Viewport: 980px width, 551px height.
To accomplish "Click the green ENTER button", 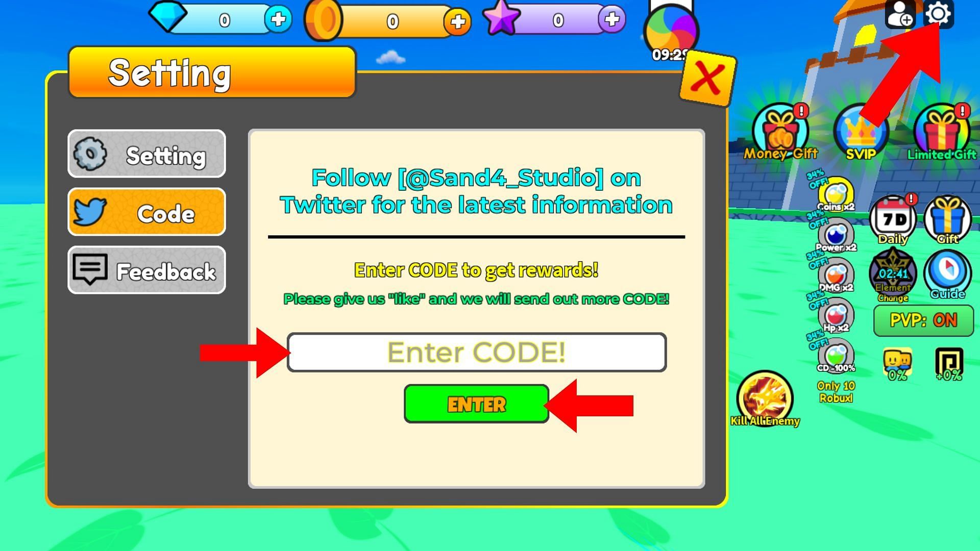I will [476, 404].
